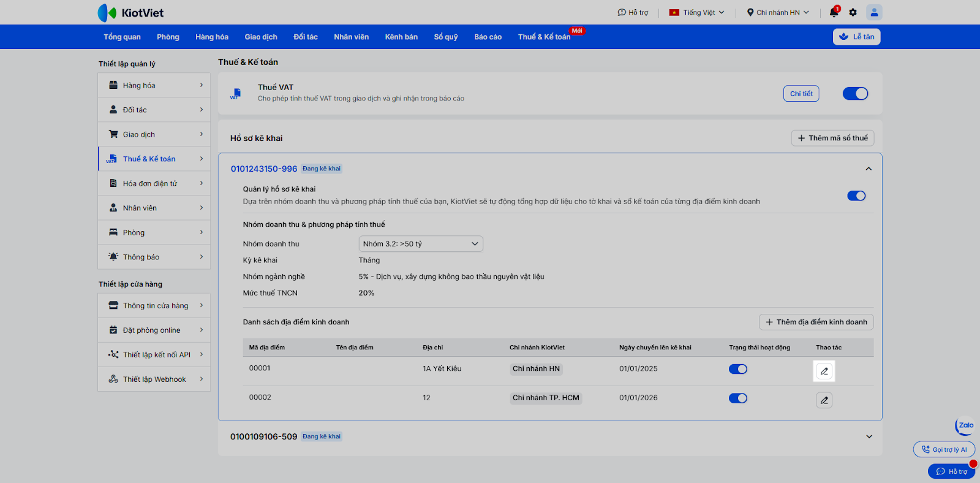980x483 pixels.
Task: Click the Đặt phòng online calendar icon
Action: pyautogui.click(x=113, y=330)
